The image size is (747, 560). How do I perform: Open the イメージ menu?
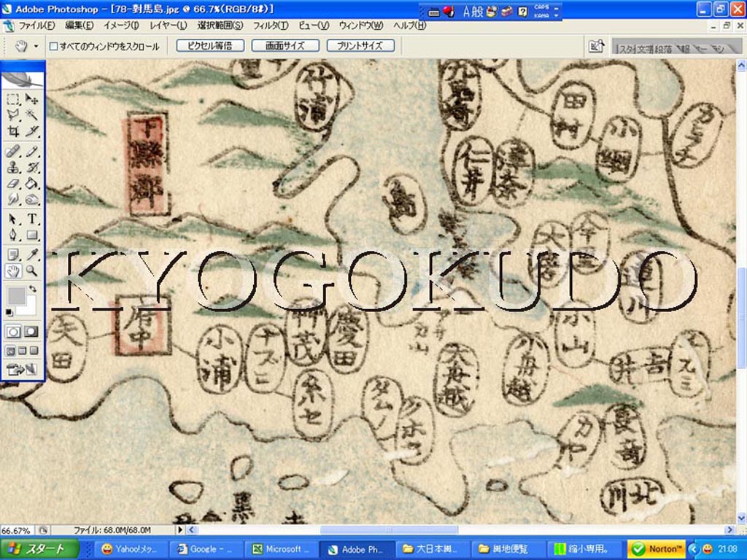(x=122, y=26)
